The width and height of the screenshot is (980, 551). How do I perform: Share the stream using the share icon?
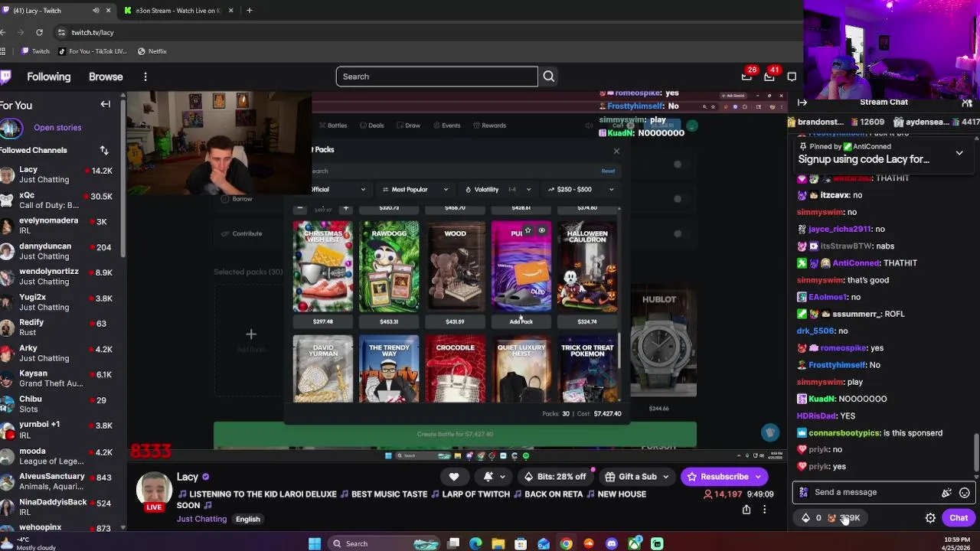coord(746,510)
